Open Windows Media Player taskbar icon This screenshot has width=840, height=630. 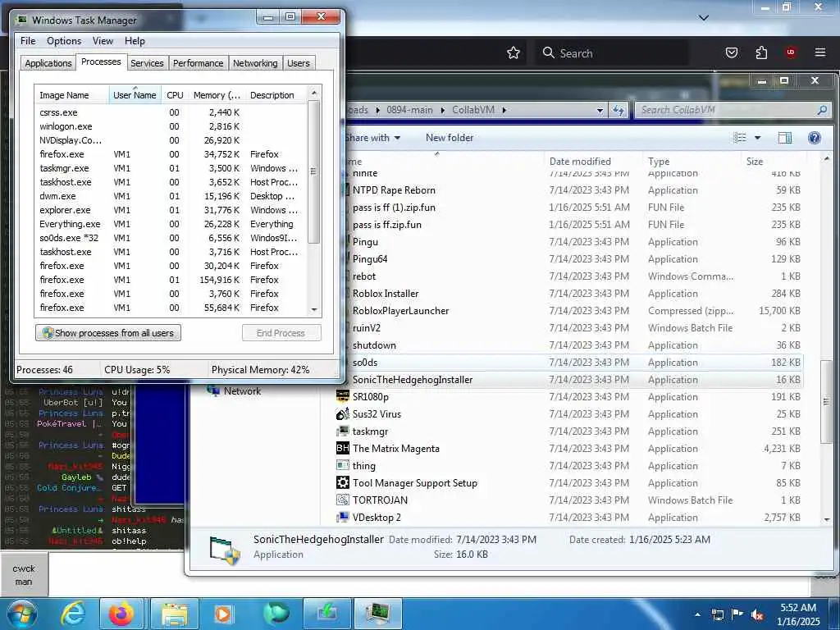[x=222, y=614]
